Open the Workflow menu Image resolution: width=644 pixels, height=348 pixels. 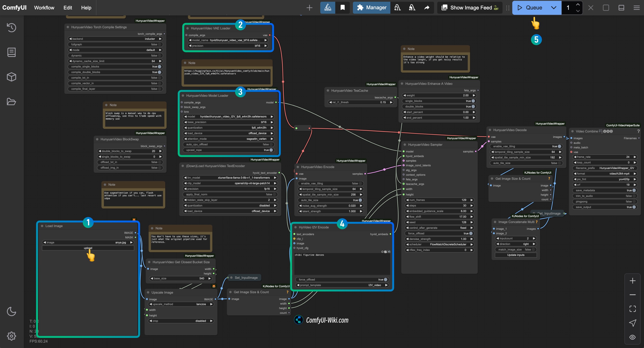44,8
